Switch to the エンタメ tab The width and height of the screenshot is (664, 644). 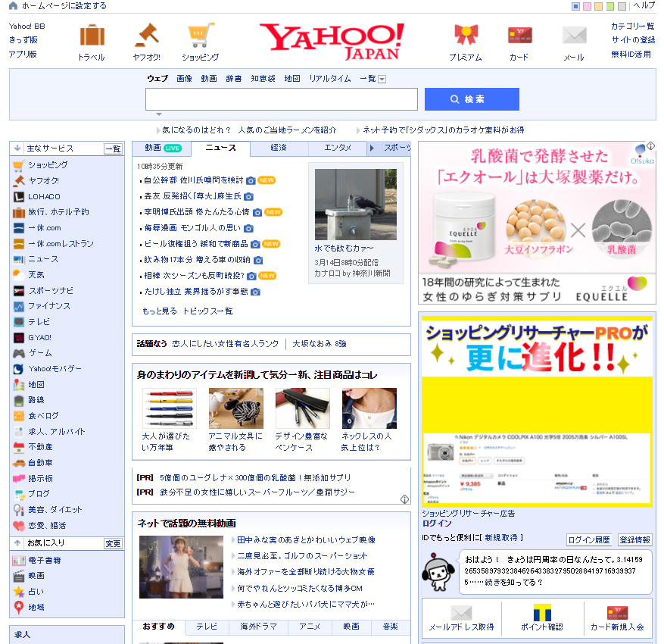pos(338,148)
